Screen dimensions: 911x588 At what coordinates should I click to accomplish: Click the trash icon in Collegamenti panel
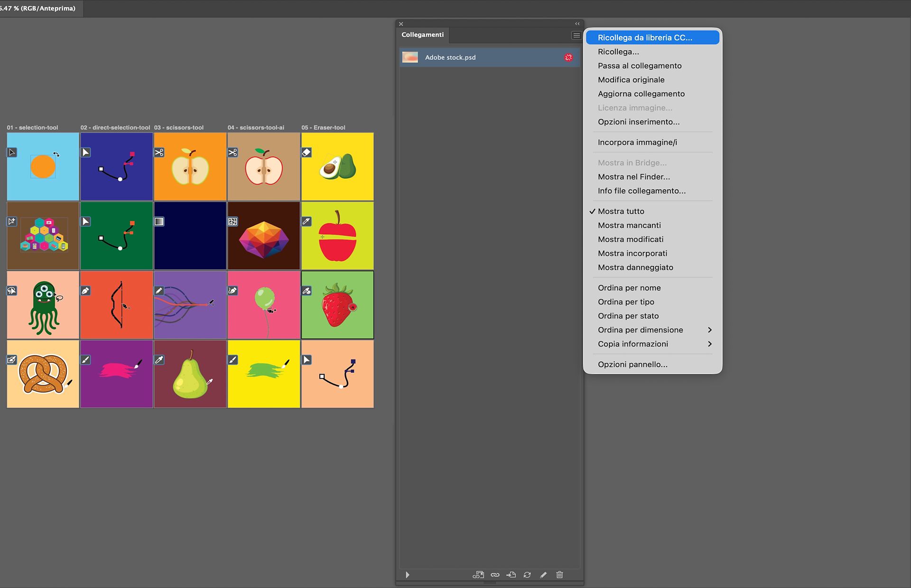point(559,575)
